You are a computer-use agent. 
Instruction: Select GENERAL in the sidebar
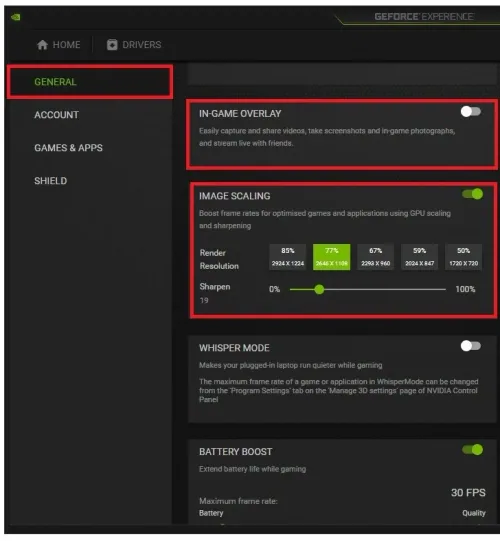90,82
